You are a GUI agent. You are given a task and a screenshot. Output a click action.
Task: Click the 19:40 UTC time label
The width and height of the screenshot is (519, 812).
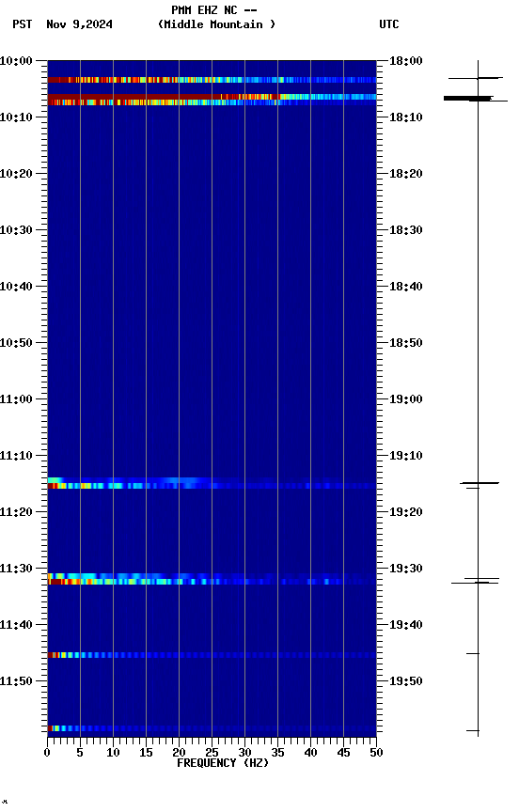[406, 625]
